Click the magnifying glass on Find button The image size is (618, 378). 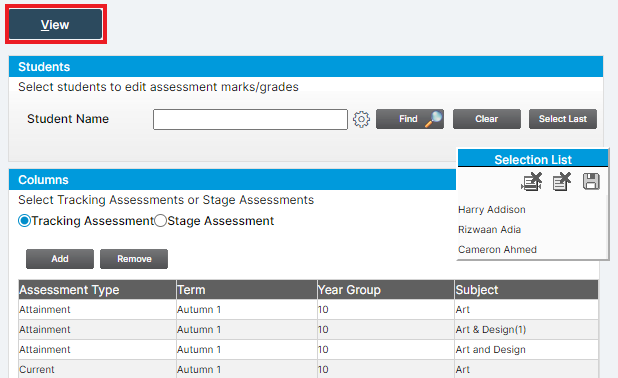(x=434, y=119)
